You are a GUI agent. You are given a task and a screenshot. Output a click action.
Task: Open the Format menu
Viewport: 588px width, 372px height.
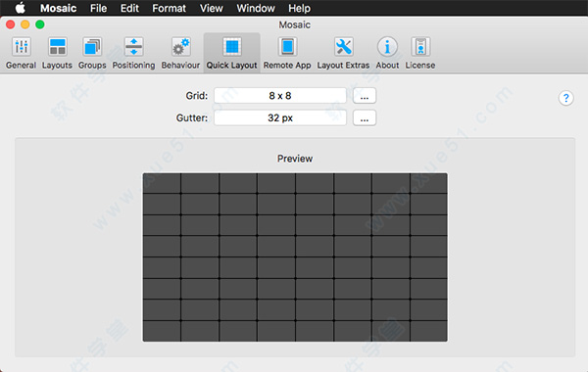169,8
